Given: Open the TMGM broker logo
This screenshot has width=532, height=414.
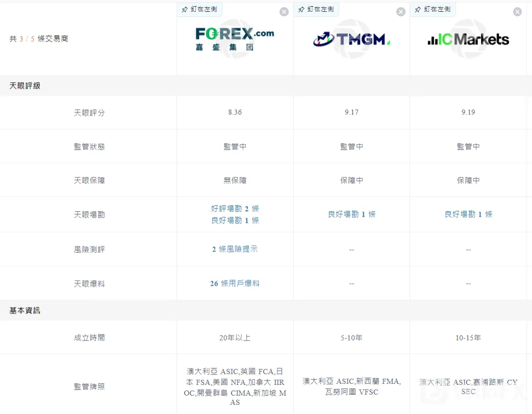Looking at the screenshot, I should point(351,39).
